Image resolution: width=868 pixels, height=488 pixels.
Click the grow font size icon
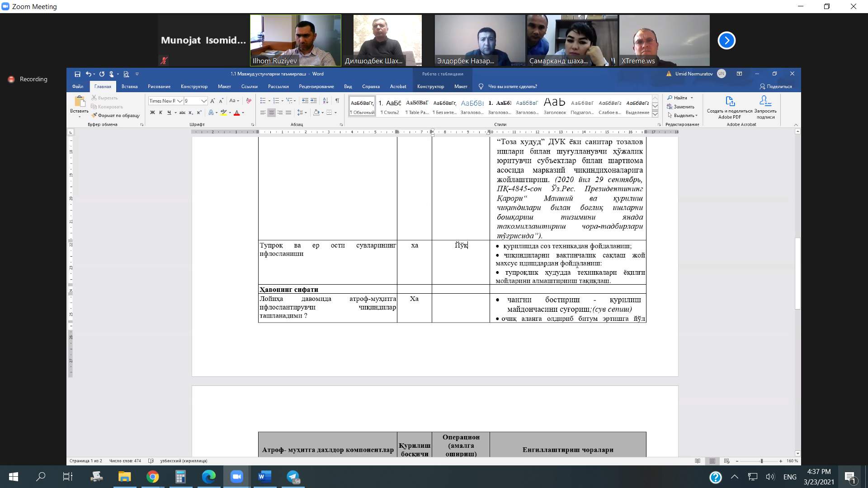[x=212, y=101]
